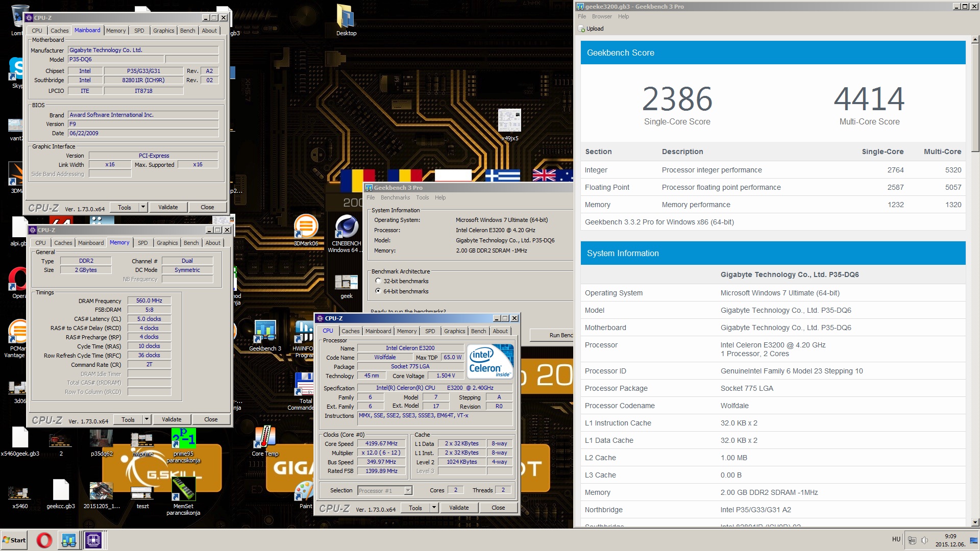Click the Manufacturer Gigabyte Technology field
The width and height of the screenshot is (980, 551).
[143, 50]
